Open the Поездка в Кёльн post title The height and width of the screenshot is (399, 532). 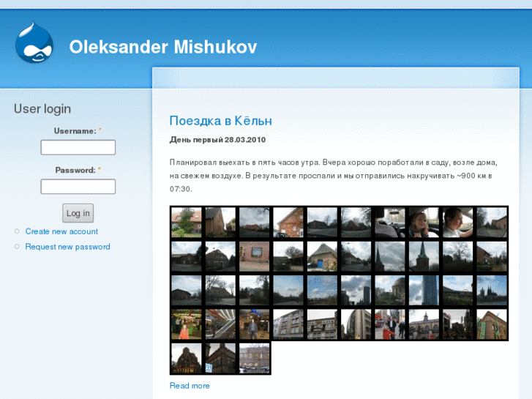(x=220, y=121)
